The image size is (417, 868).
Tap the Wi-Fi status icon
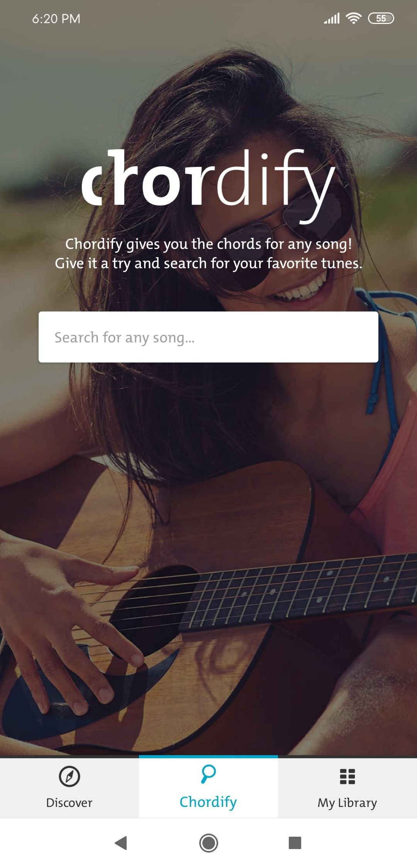click(353, 18)
